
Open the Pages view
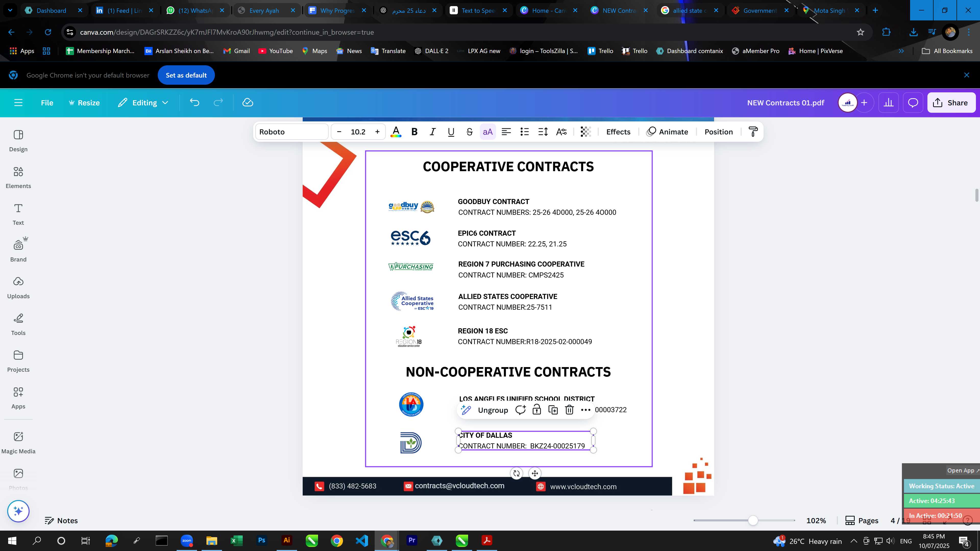click(862, 521)
